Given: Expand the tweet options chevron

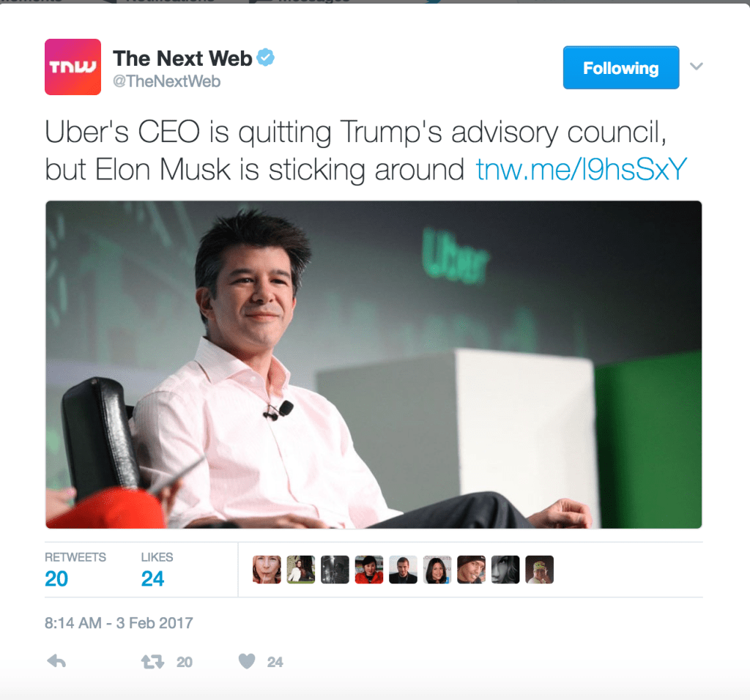Looking at the screenshot, I should point(697,66).
